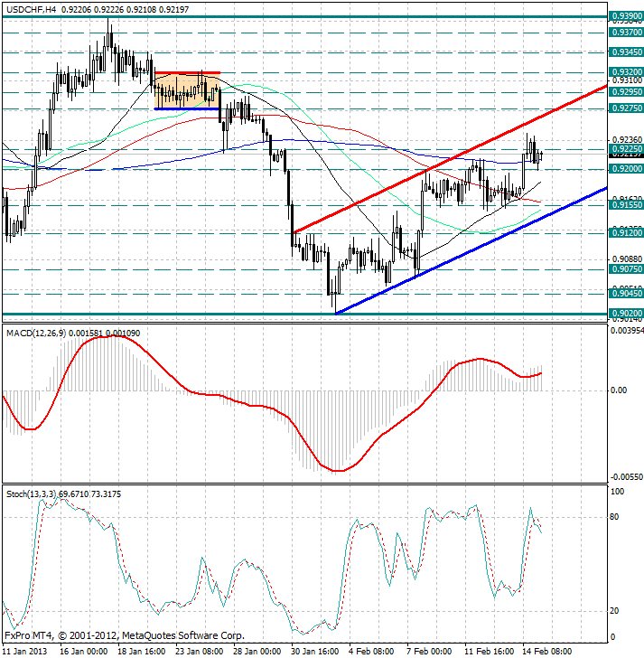Click the 0.92360 price scale value
644x658 pixels.
click(627, 140)
